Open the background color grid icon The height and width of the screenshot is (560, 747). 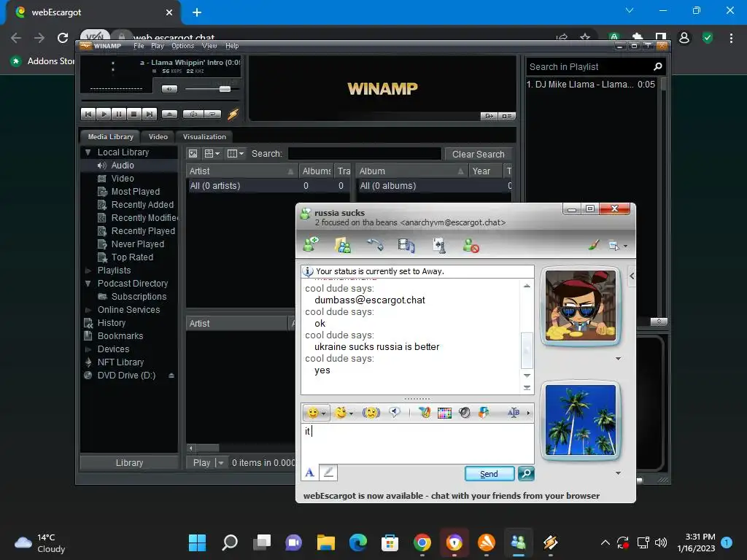[x=444, y=413]
